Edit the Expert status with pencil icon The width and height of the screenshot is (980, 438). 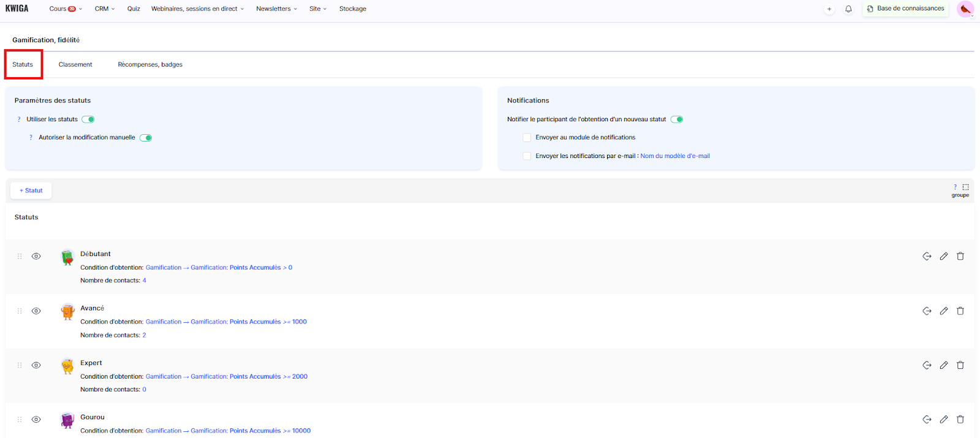[x=944, y=365]
